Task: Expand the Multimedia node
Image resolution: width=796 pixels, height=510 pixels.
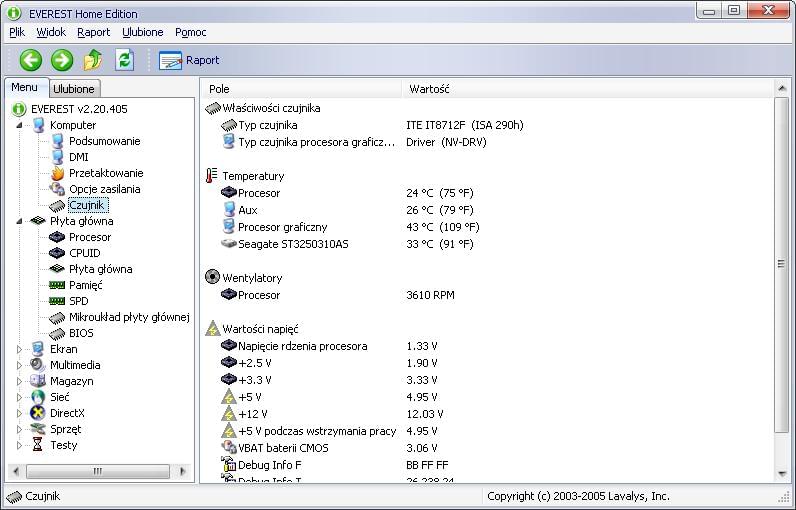Action: coord(19,365)
